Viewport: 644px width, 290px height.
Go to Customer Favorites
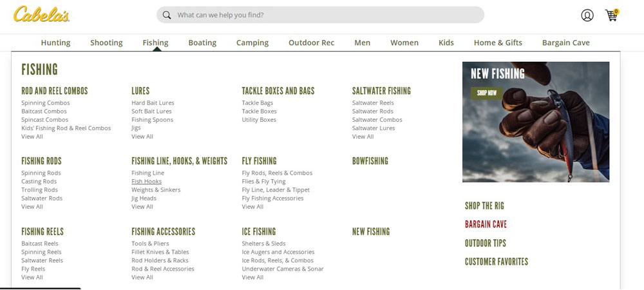(496, 262)
